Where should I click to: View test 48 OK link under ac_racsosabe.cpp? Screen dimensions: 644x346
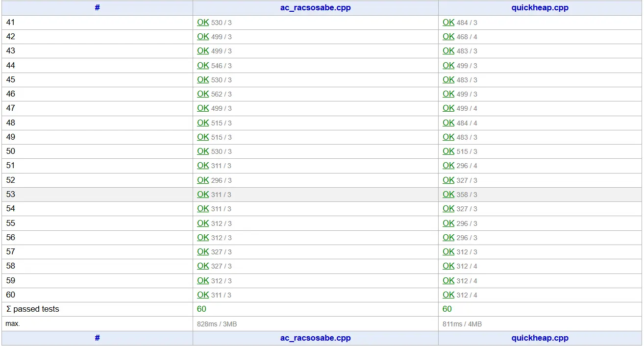[203, 123]
